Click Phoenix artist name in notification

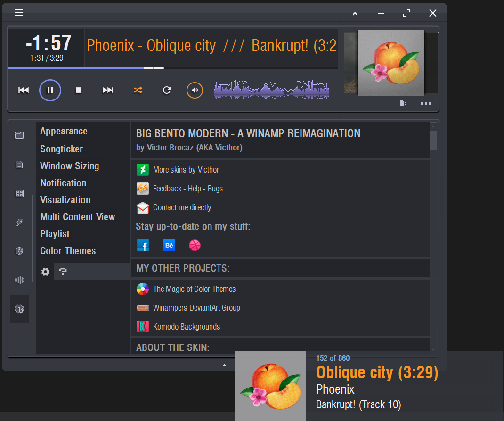pos(335,389)
